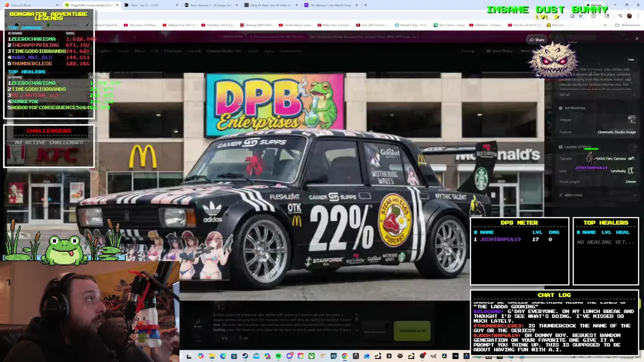Open the All Bookmarks folder
This screenshot has height=362, width=644.
pyautogui.click(x=628, y=25)
